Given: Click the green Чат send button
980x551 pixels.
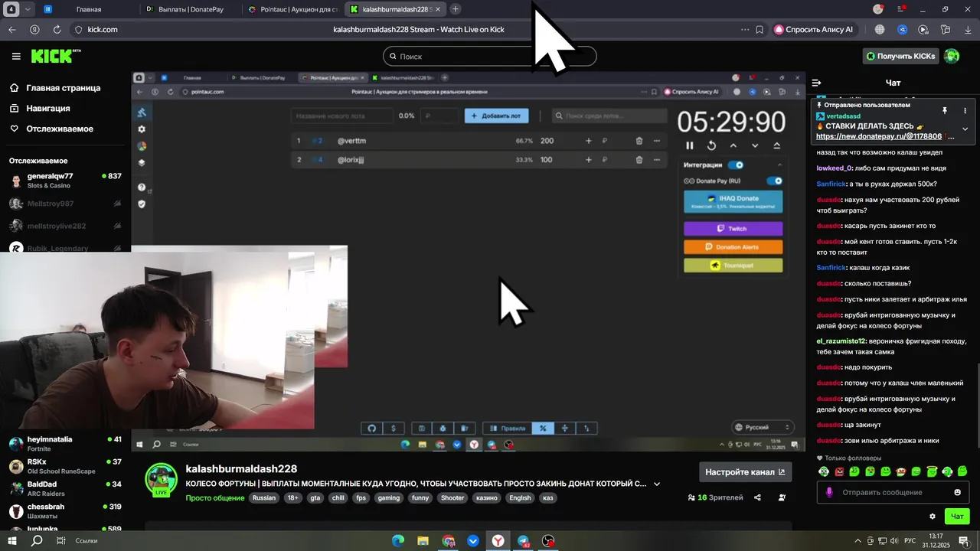Looking at the screenshot, I should [957, 517].
